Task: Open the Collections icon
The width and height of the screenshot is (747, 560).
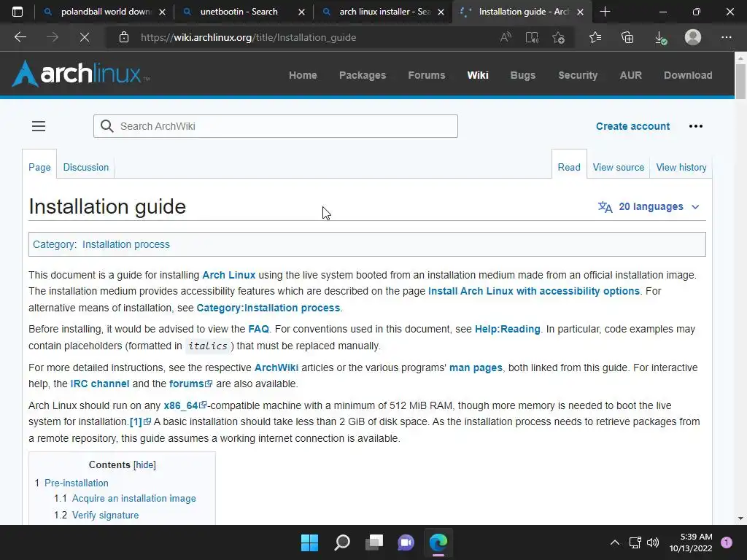Action: coord(627,37)
